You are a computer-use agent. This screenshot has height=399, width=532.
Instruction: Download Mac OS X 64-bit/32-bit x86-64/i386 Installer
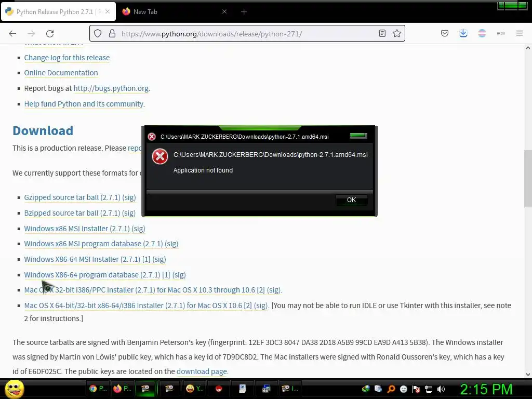(133, 305)
